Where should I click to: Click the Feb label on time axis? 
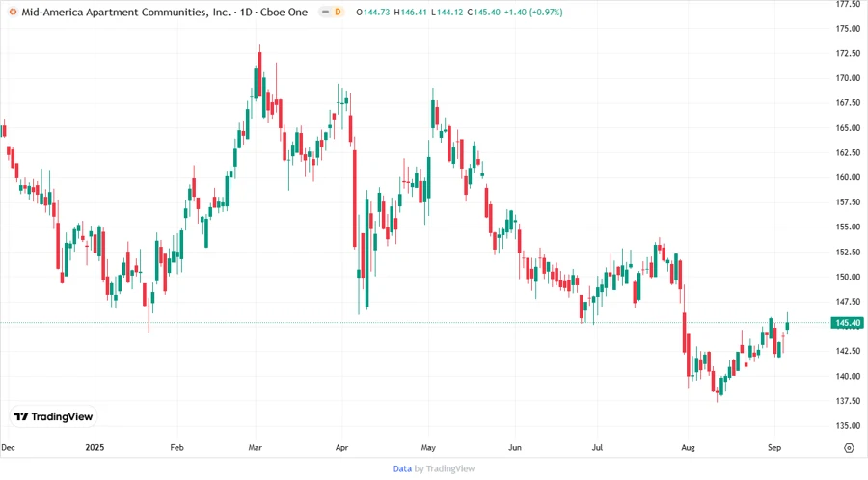click(x=176, y=448)
